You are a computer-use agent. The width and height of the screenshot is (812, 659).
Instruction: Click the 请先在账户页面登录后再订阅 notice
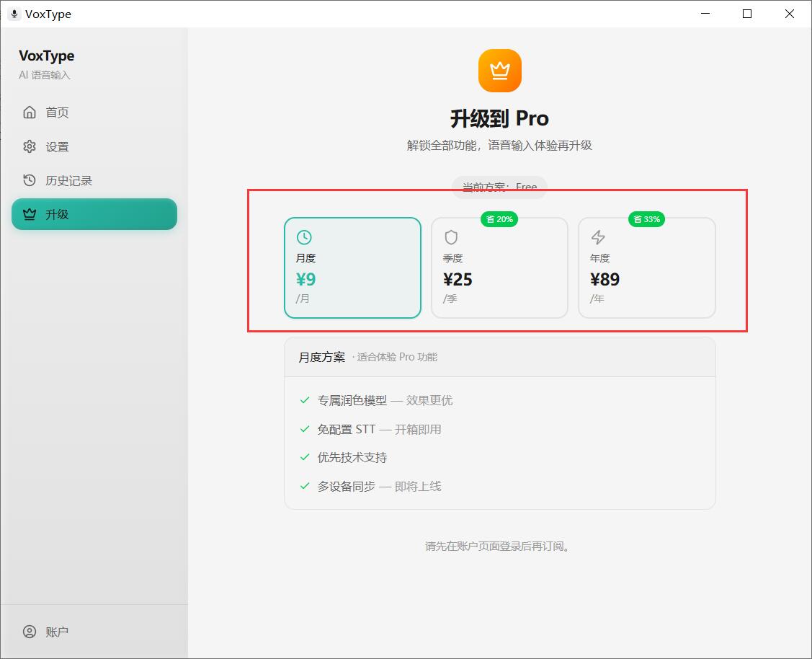tap(498, 546)
